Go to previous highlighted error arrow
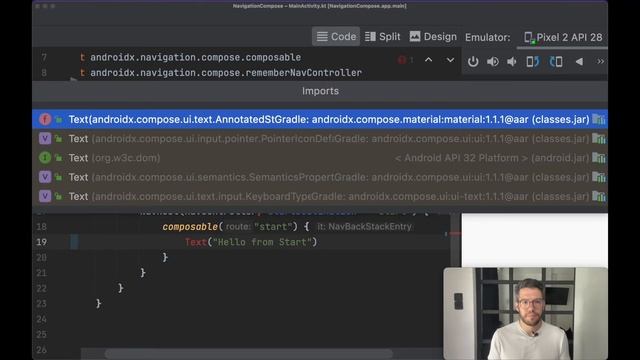640x360 pixels. (428, 60)
